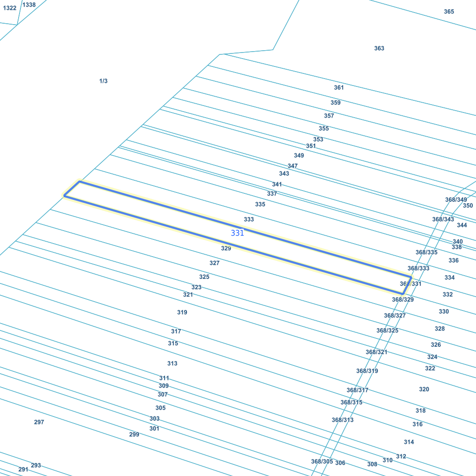
Task: Select parcel label 368/343
Action: 443,219
